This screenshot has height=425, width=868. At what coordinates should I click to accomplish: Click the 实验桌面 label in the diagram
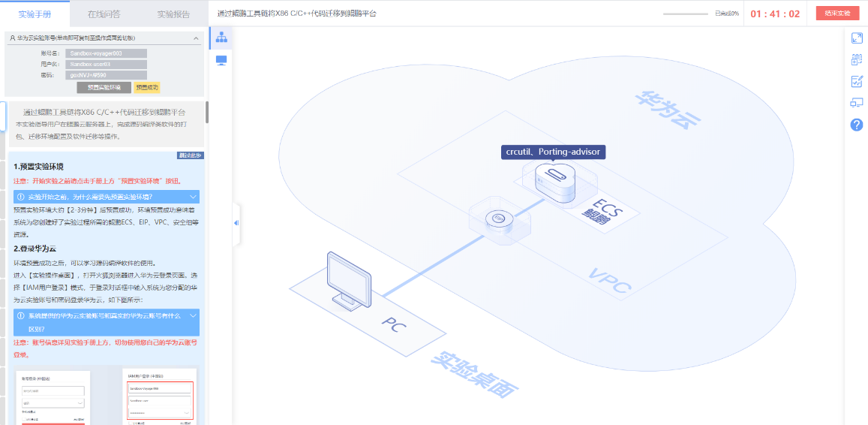475,375
